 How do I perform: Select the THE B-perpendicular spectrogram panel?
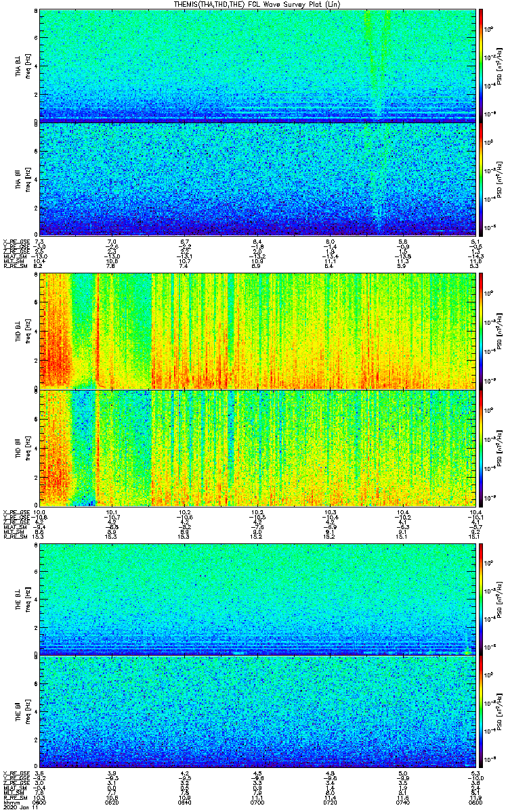257,599
